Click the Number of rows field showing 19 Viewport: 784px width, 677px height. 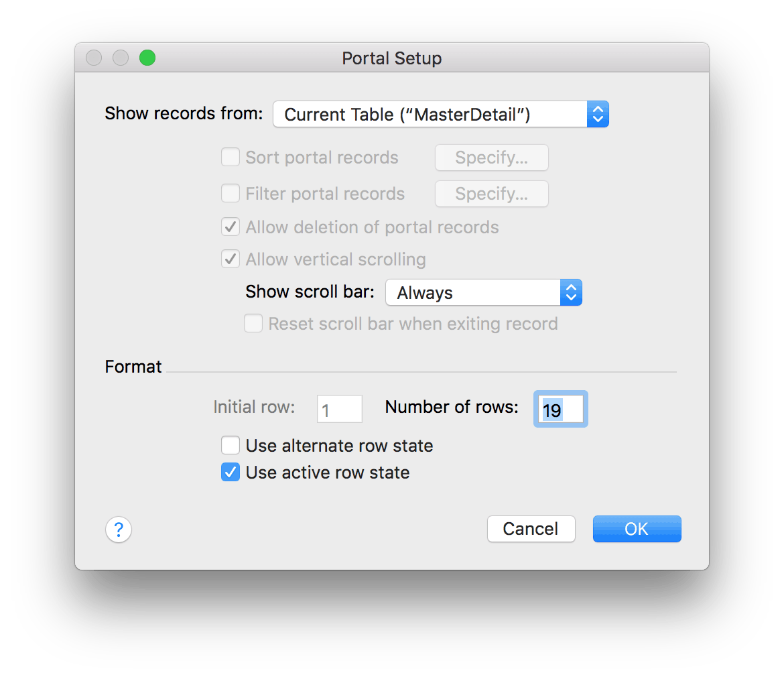click(560, 409)
